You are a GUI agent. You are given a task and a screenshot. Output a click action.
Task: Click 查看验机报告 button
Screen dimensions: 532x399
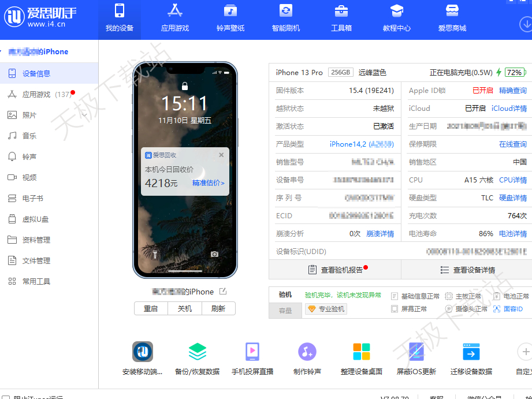[335, 270]
